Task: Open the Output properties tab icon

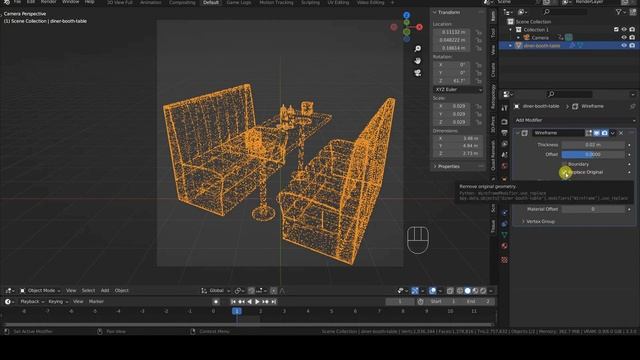Action: tap(504, 133)
